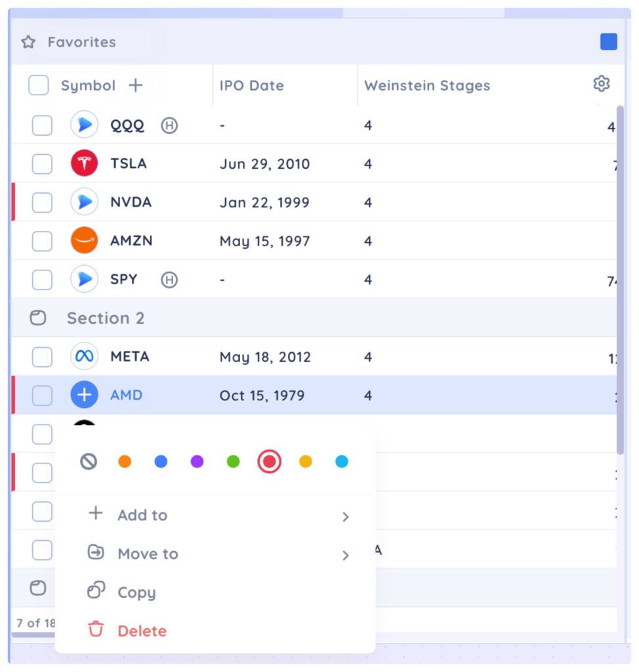Click the 7 of 18 row counter

[x=36, y=623]
